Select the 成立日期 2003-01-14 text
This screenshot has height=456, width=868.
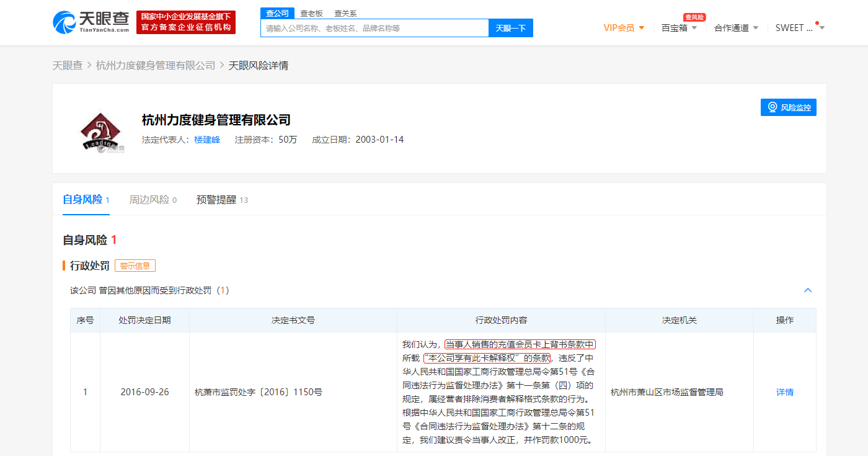(x=358, y=140)
